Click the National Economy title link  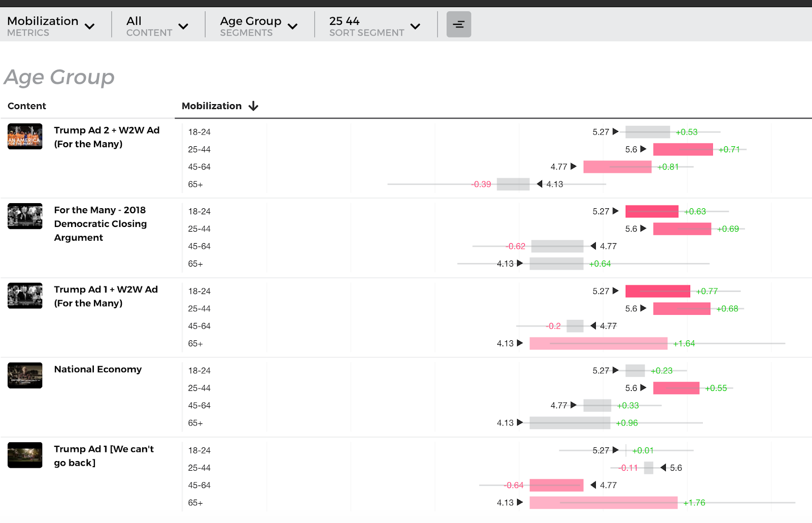point(98,369)
